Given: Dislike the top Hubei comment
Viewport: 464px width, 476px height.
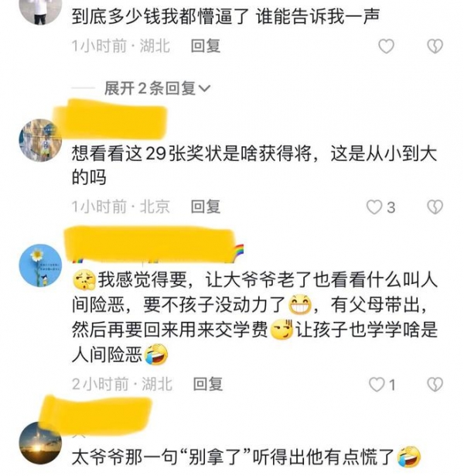Looking at the screenshot, I should (435, 46).
